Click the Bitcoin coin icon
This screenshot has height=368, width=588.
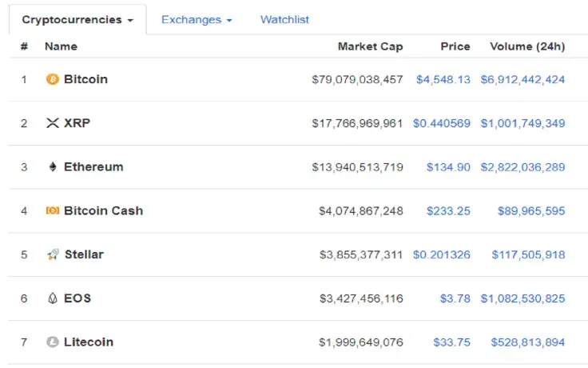click(x=53, y=79)
